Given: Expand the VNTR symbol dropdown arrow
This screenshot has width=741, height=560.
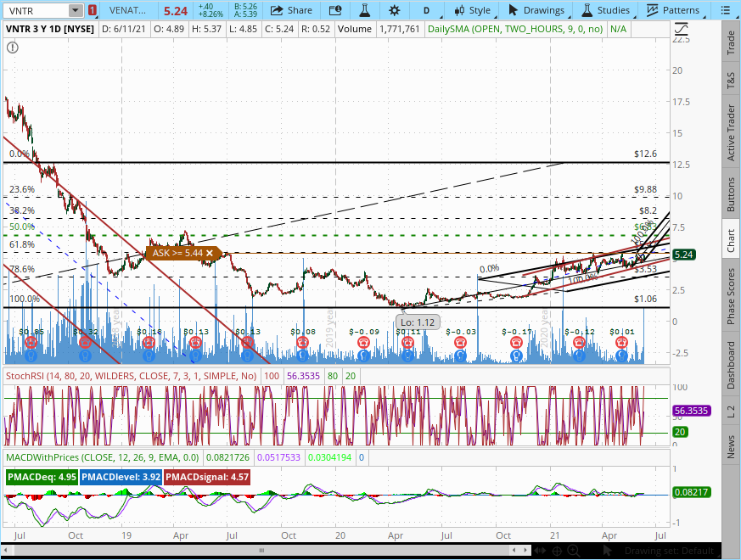Looking at the screenshot, I should (x=76, y=10).
